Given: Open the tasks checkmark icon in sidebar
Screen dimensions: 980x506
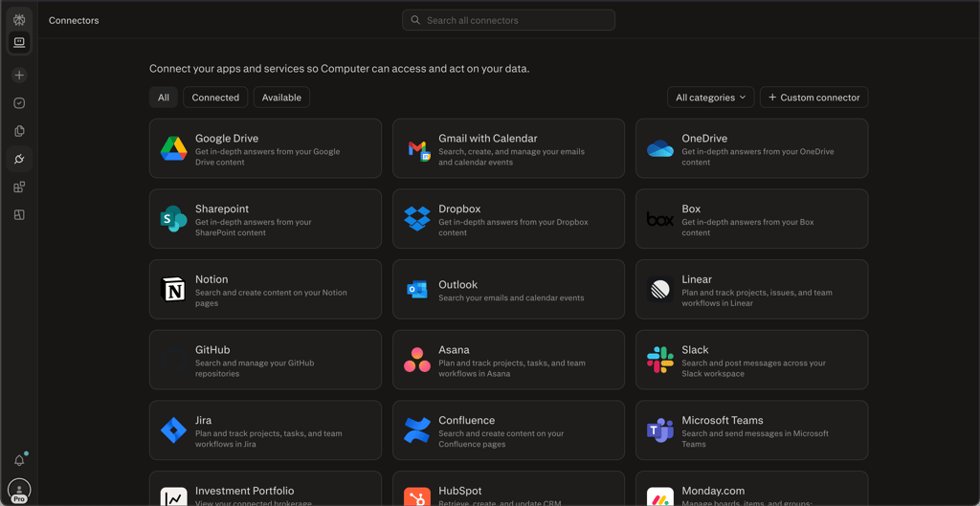Looking at the screenshot, I should (19, 103).
